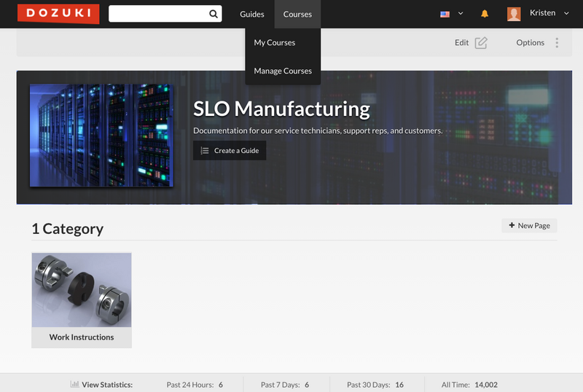Open the three-dot Options menu icon

[x=557, y=43]
